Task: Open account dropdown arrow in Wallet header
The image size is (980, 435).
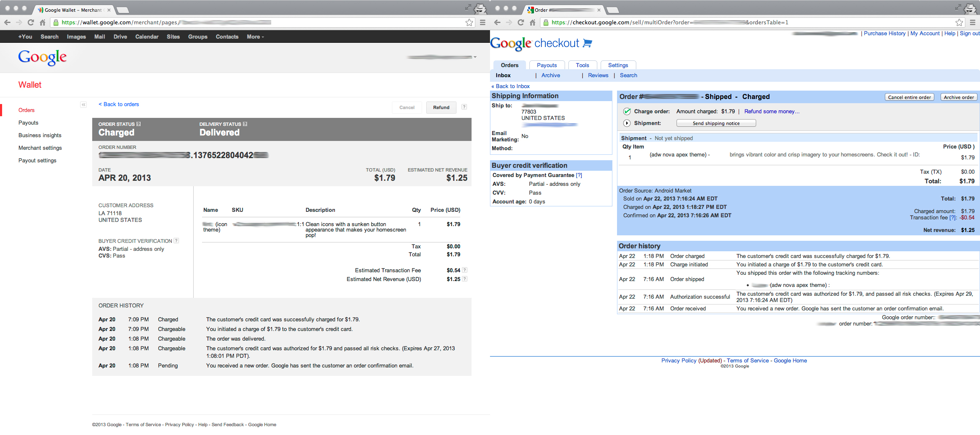Action: pos(475,57)
